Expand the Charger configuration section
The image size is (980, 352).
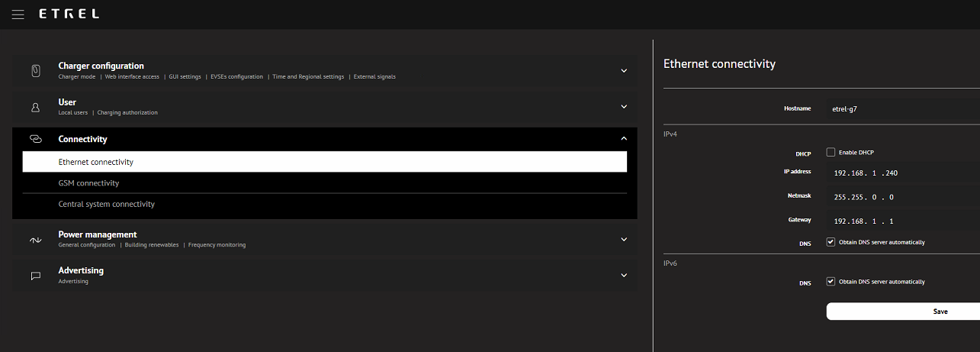pos(624,71)
